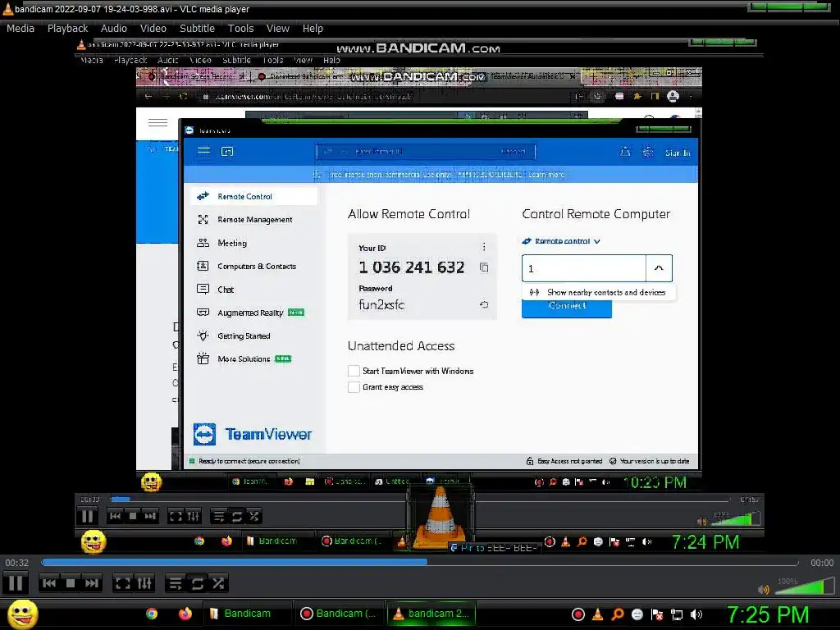Open the system volume tray icon
840x630 pixels.
pyautogui.click(x=696, y=614)
